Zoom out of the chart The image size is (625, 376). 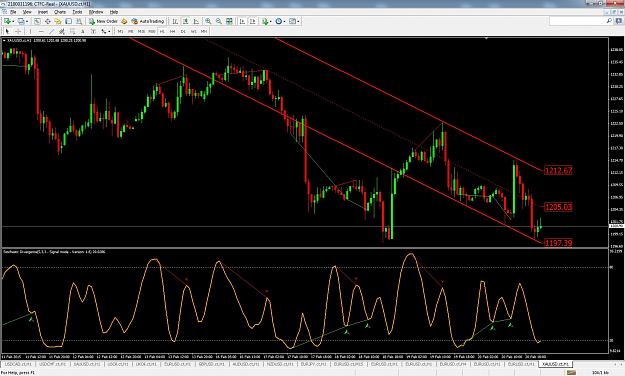(x=219, y=21)
